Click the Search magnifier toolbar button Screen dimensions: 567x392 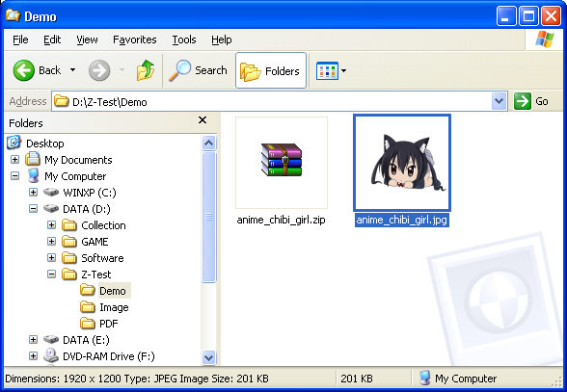(199, 70)
